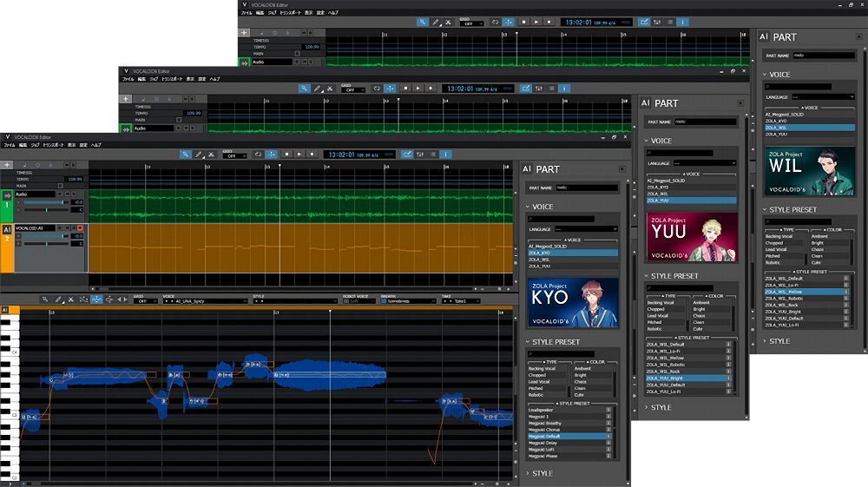Click info icon beside Megpoid Default preset
868x487 pixels.
(608, 437)
